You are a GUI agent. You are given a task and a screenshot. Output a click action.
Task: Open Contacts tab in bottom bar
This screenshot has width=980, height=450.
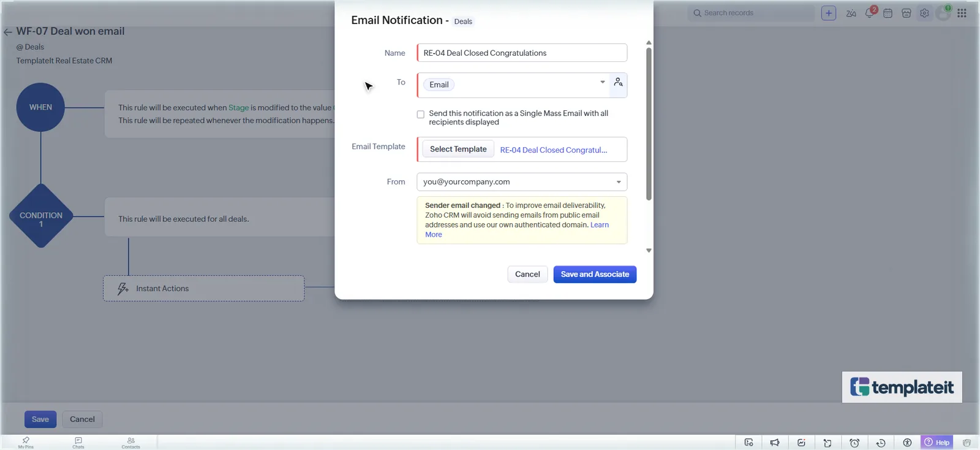pyautogui.click(x=130, y=443)
